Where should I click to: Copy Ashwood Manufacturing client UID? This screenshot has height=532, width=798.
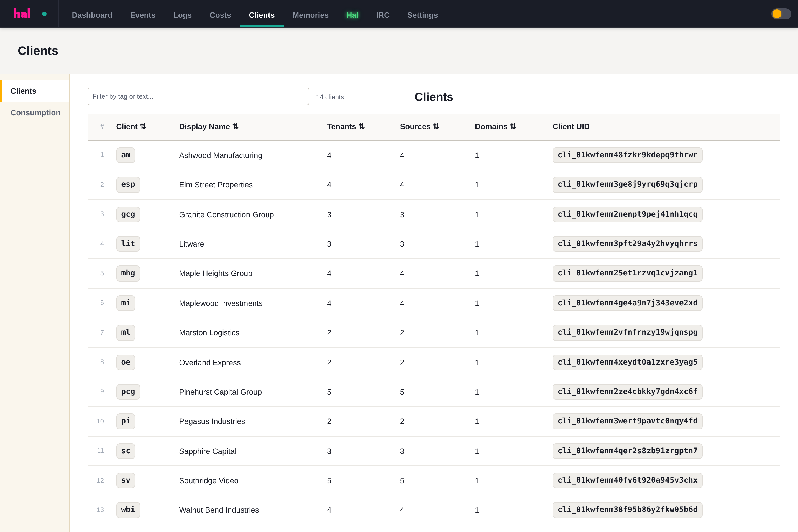pyautogui.click(x=627, y=155)
